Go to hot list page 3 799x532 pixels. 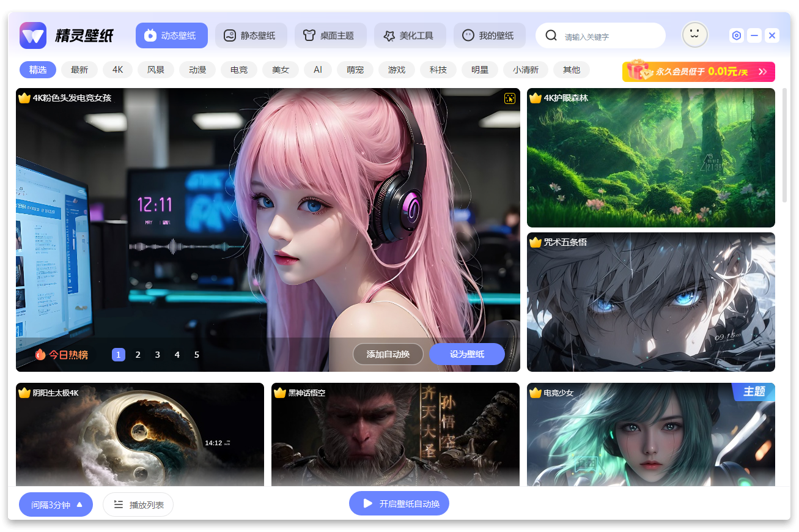point(158,355)
